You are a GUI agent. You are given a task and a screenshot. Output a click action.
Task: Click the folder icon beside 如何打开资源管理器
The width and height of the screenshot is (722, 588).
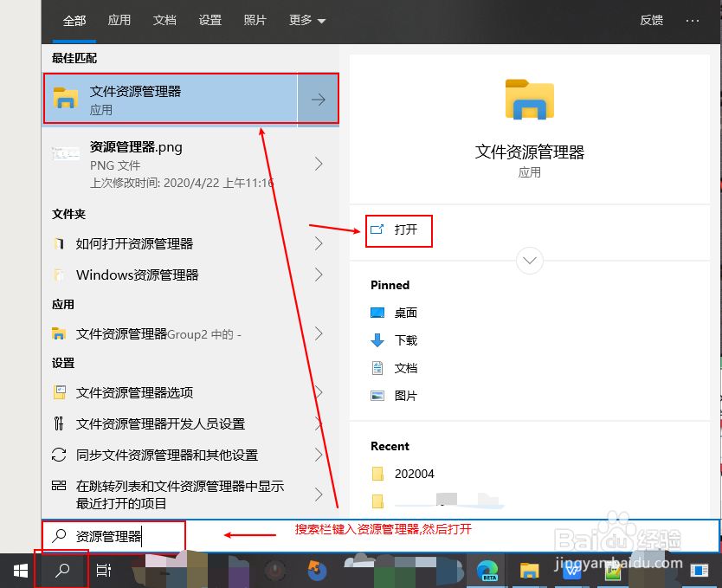59,243
